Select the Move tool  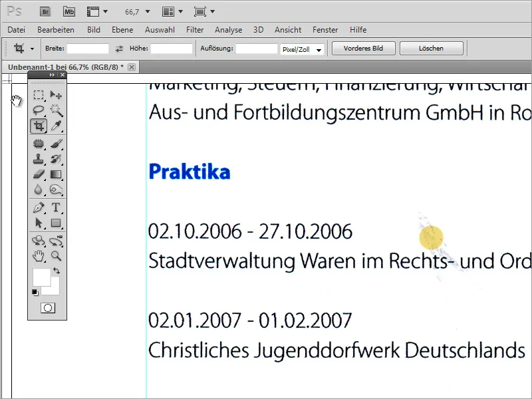point(56,95)
